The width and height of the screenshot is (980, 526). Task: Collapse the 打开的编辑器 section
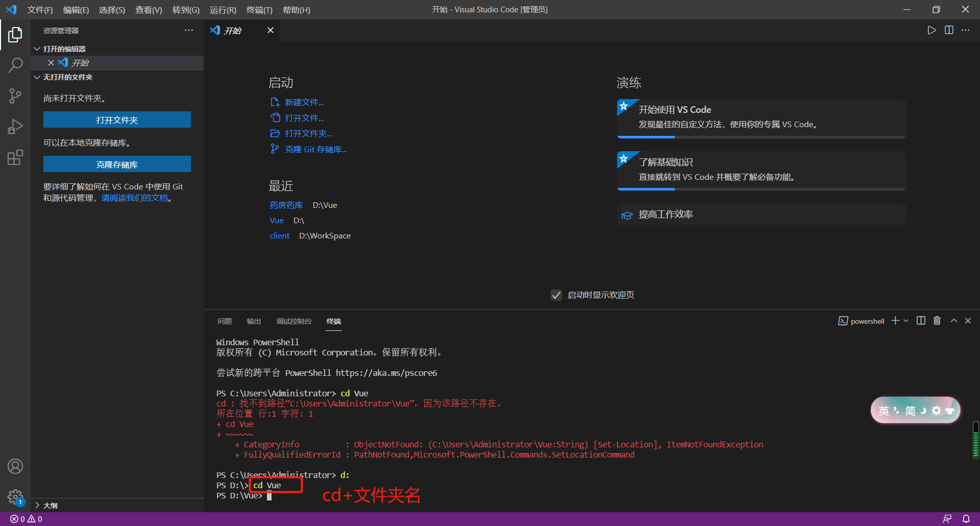pos(65,49)
